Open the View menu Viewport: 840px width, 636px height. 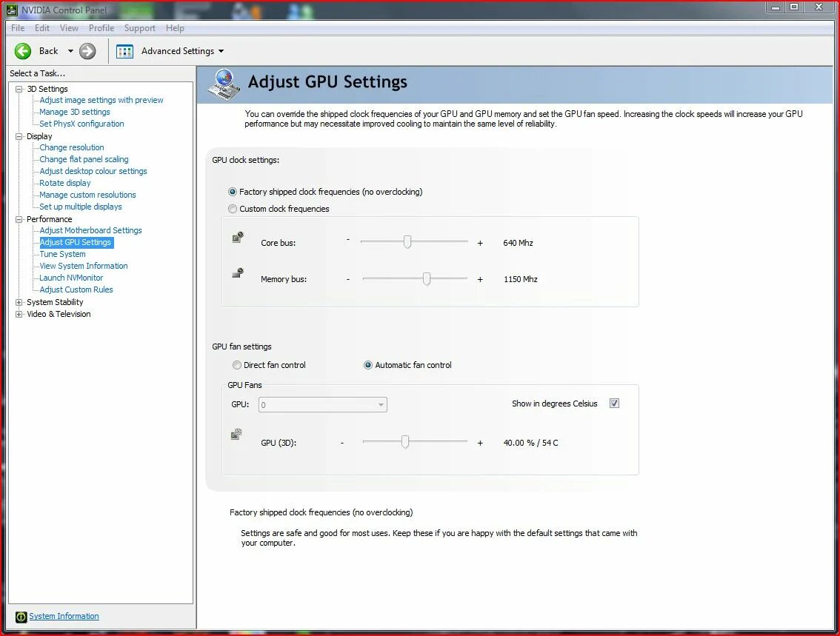pyautogui.click(x=69, y=28)
